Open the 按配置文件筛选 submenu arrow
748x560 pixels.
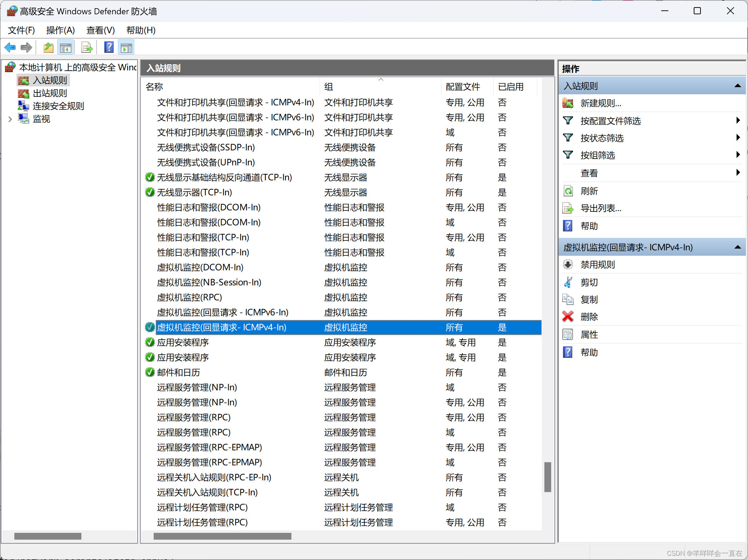(738, 120)
